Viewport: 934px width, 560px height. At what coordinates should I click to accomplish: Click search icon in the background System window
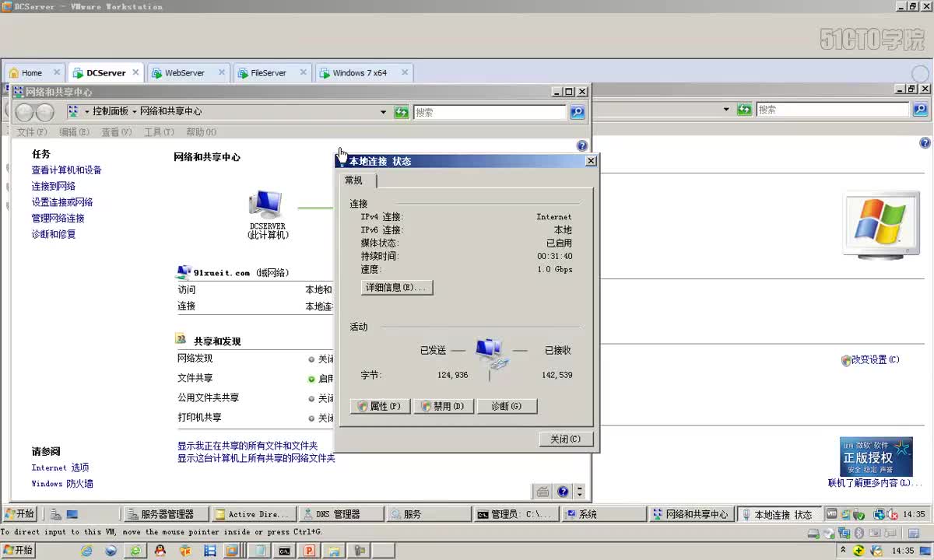(920, 110)
